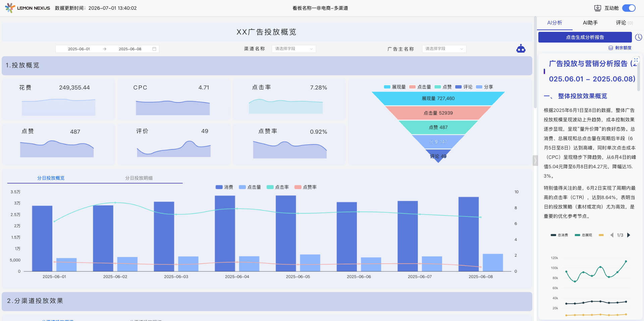The image size is (644, 321).
Task: Click the 点赞率 0.92% metric card
Action: 289,144
